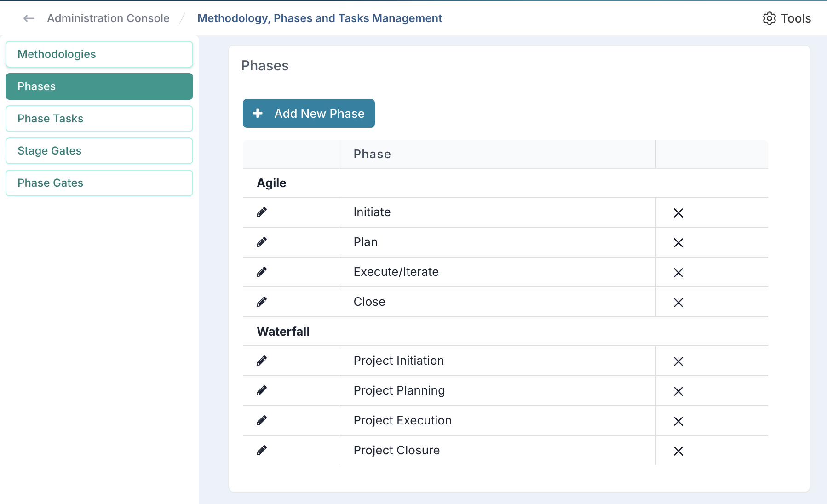The height and width of the screenshot is (504, 827).
Task: Edit the Initiate phase pencil icon
Action: pos(262,212)
